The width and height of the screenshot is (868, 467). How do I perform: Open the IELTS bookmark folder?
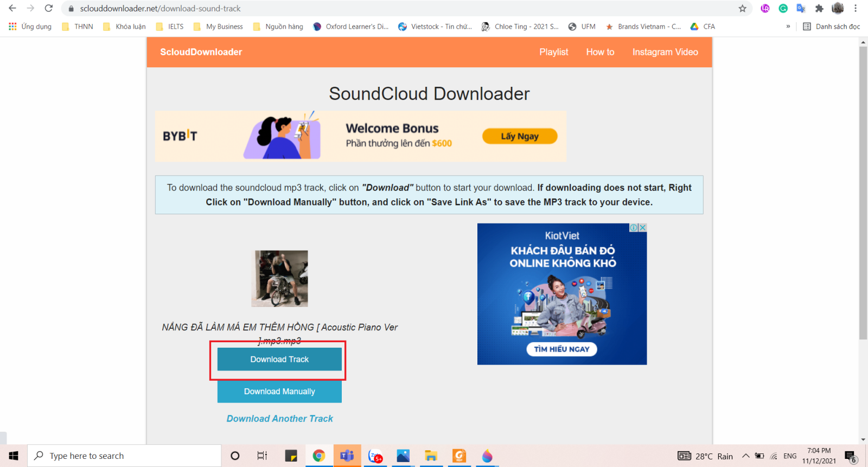point(170,27)
